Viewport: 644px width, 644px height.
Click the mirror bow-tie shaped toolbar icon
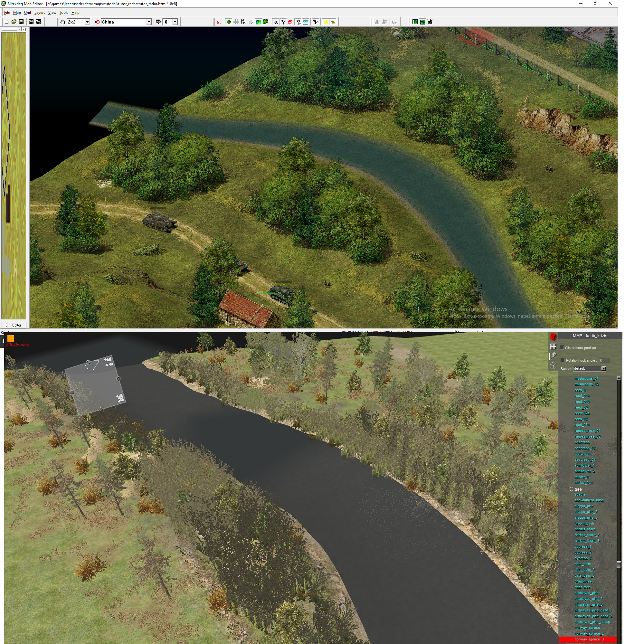click(x=244, y=22)
